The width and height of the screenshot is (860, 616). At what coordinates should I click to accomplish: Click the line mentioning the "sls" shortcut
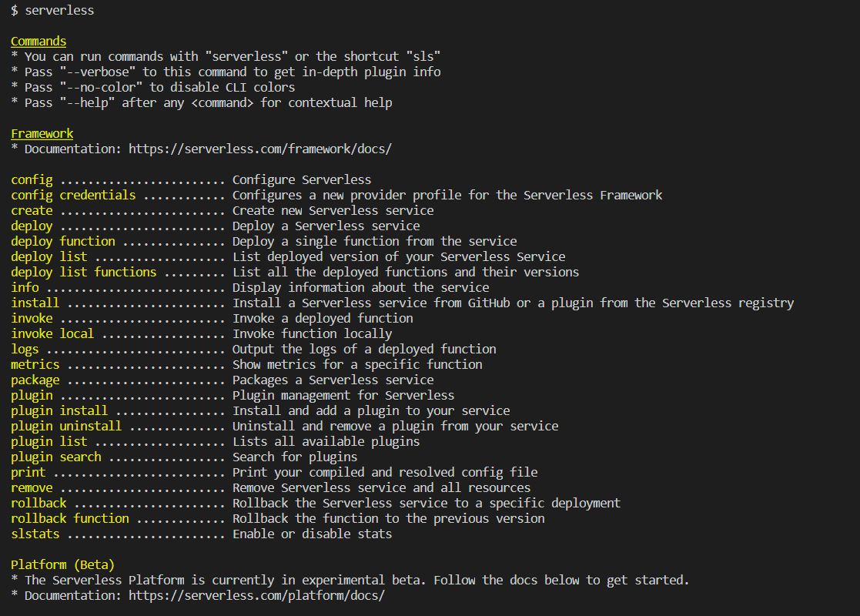pyautogui.click(x=226, y=56)
